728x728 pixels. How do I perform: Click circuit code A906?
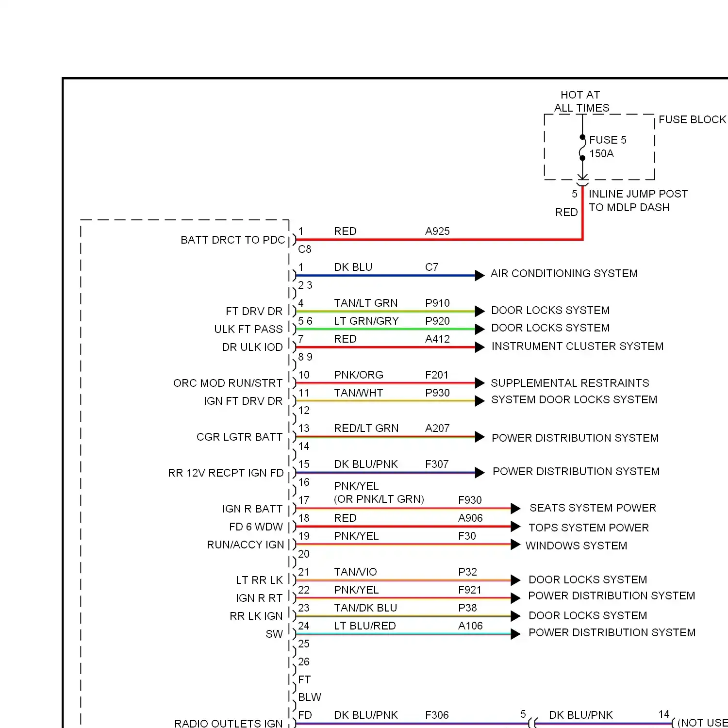click(470, 518)
